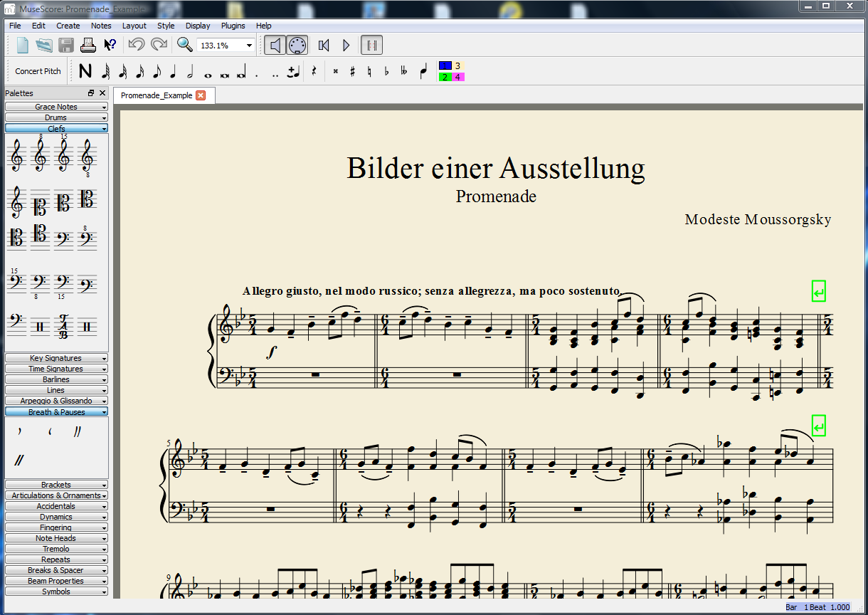Toggle MIDI input with the MIDI connector button
Viewport: 868px width, 615px height.
pos(297,46)
